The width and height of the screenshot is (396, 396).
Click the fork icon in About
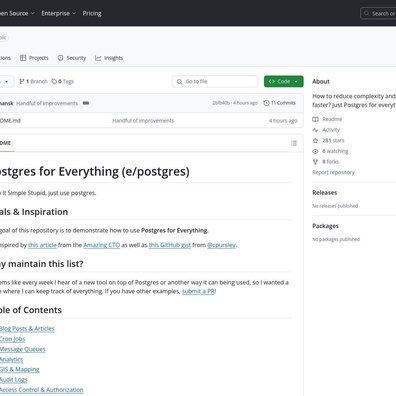point(315,162)
